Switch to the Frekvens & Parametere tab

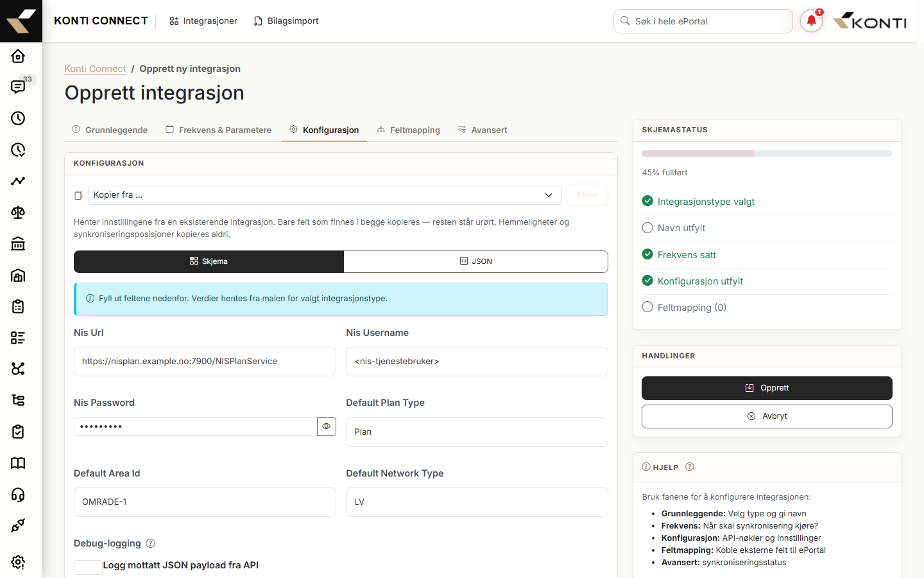(x=219, y=130)
